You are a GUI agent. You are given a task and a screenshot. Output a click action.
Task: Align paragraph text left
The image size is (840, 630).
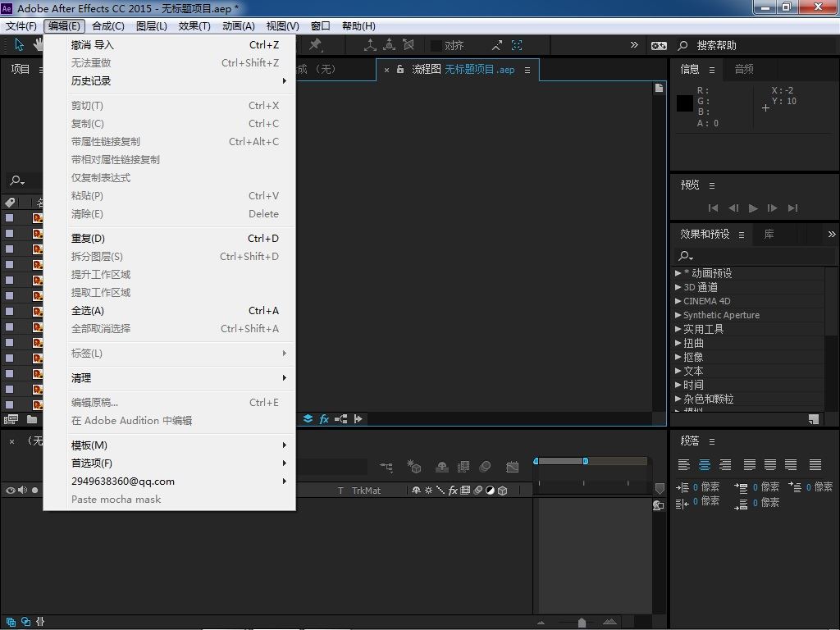(683, 465)
